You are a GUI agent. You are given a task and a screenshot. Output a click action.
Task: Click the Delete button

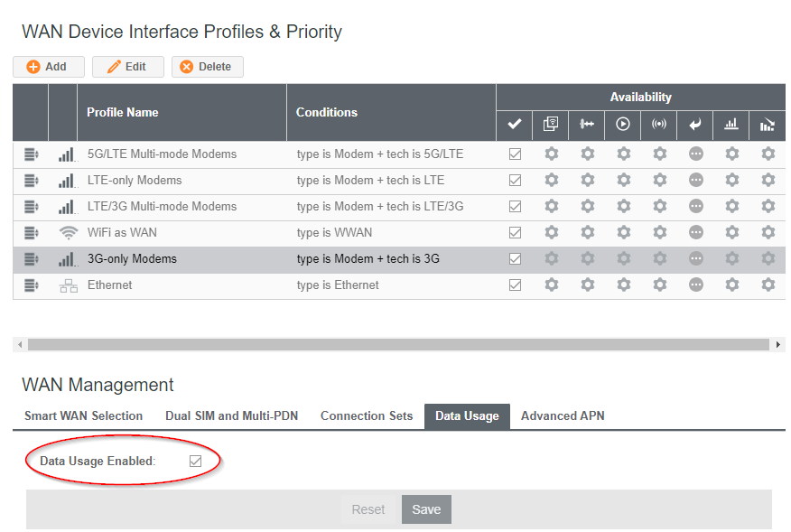(208, 67)
